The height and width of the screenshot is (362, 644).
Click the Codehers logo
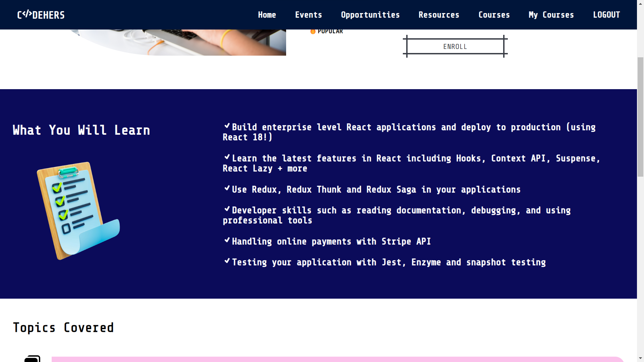(41, 15)
